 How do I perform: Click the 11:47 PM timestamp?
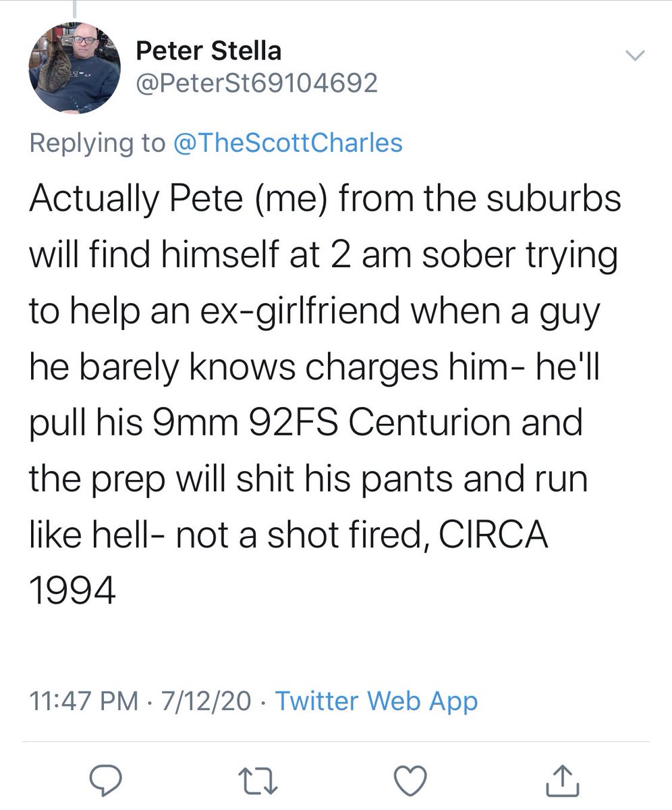[78, 701]
